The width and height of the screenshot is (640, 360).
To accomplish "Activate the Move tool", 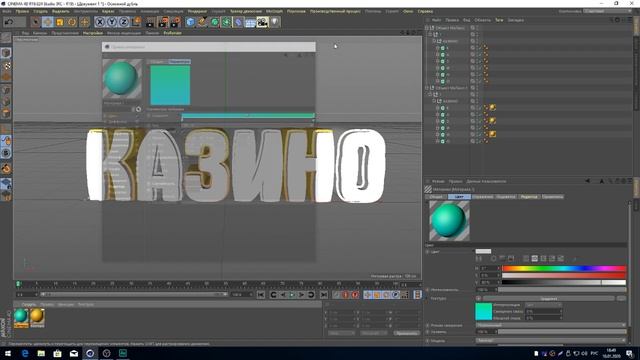I will coord(48,22).
